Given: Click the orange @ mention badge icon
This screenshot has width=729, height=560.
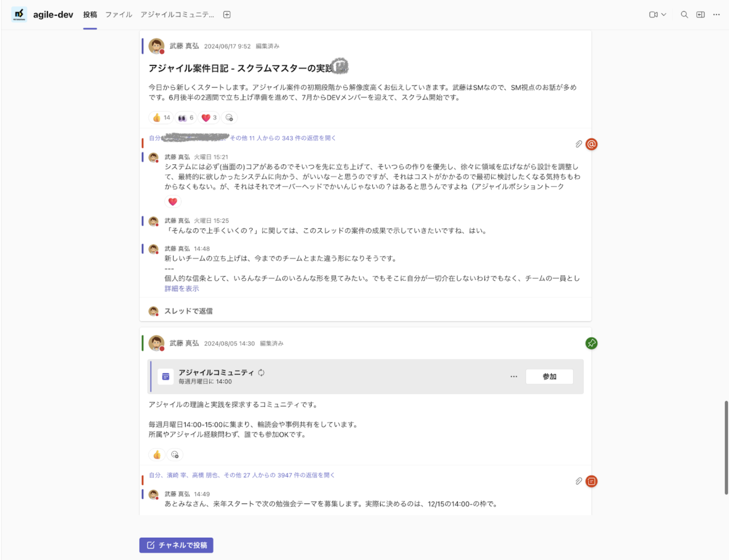Looking at the screenshot, I should [591, 144].
